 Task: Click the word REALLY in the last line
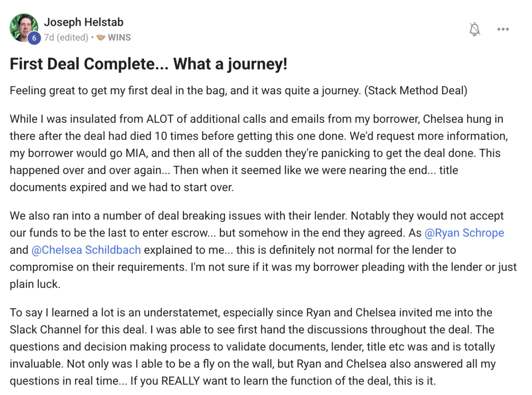[183, 380]
